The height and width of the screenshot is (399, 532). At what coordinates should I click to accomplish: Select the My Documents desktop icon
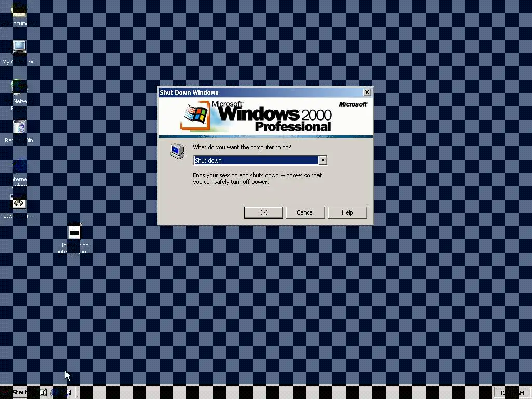(x=19, y=14)
